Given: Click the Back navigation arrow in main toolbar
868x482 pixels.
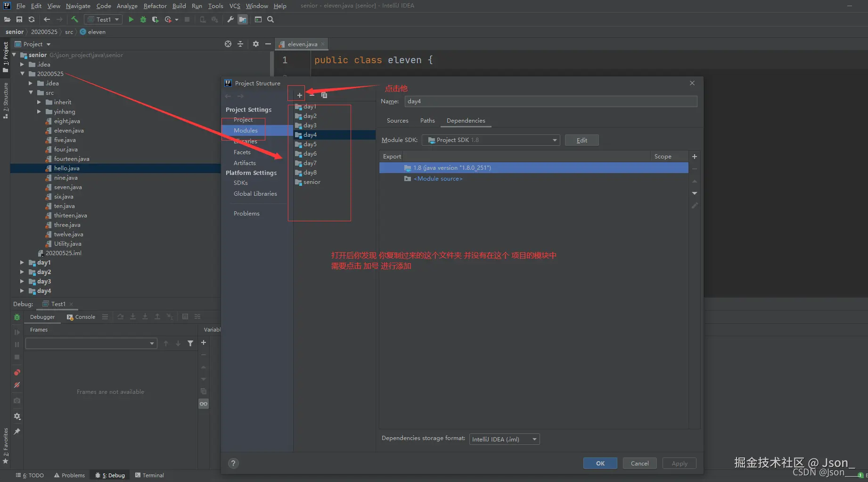Looking at the screenshot, I should click(47, 19).
